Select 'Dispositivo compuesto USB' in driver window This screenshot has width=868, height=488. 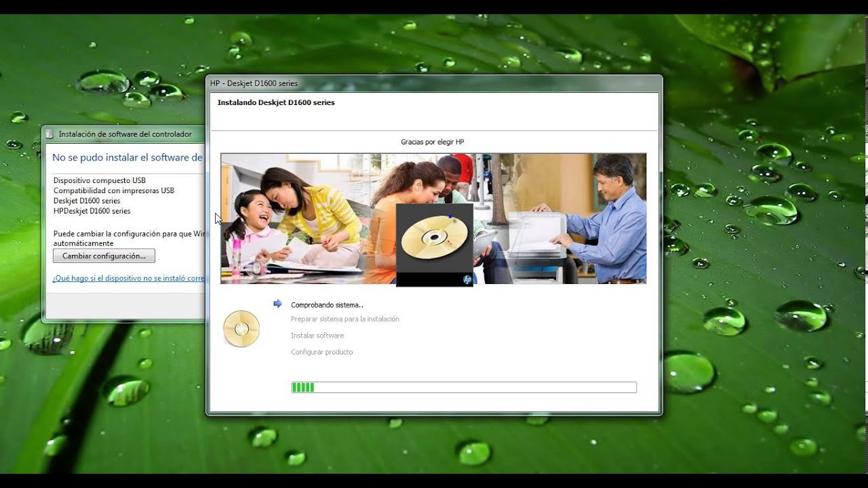click(x=100, y=180)
